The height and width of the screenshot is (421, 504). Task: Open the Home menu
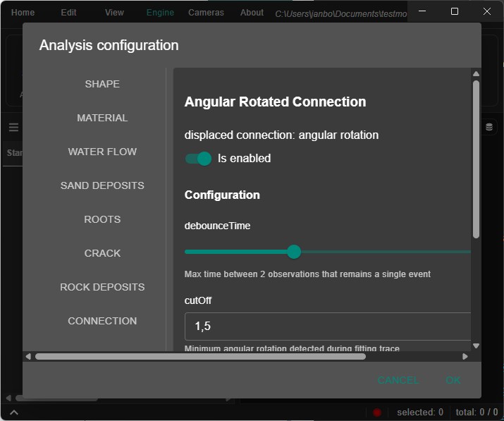23,12
